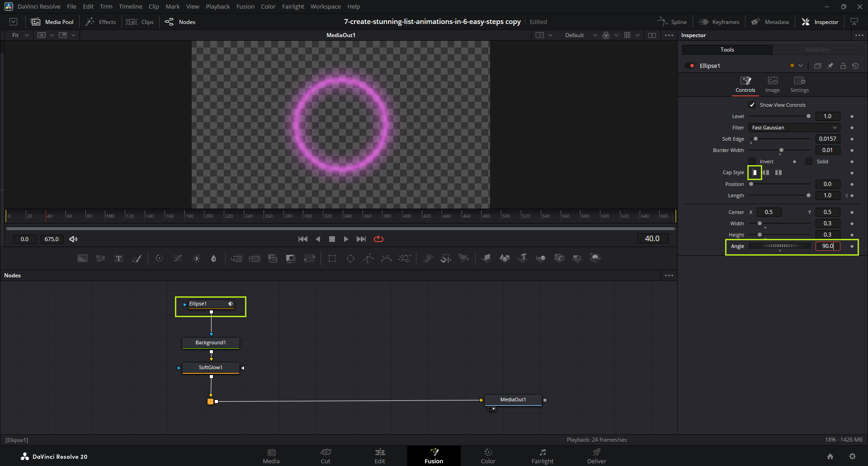Pin the Ellipse1 inspector controls
This screenshot has width=868, height=466.
[x=830, y=66]
